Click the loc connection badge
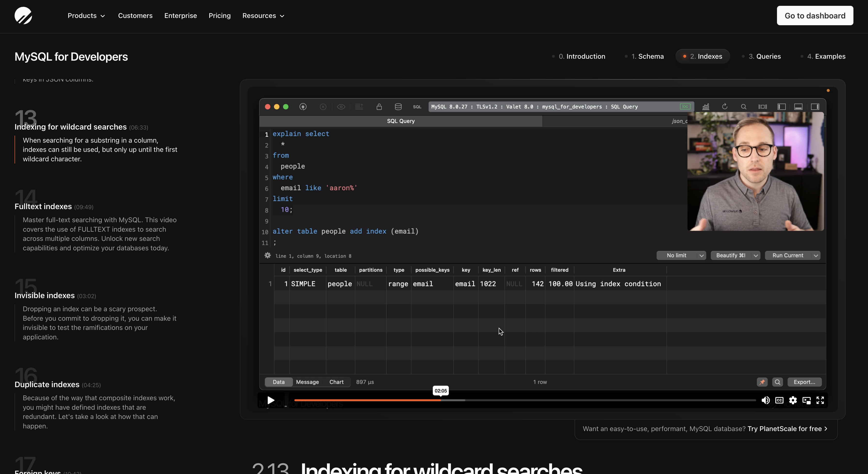 pyautogui.click(x=685, y=106)
